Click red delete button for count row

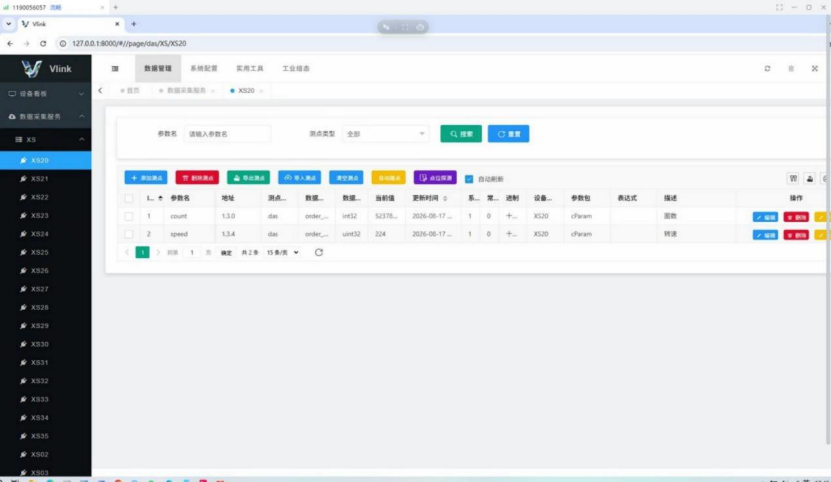(795, 217)
